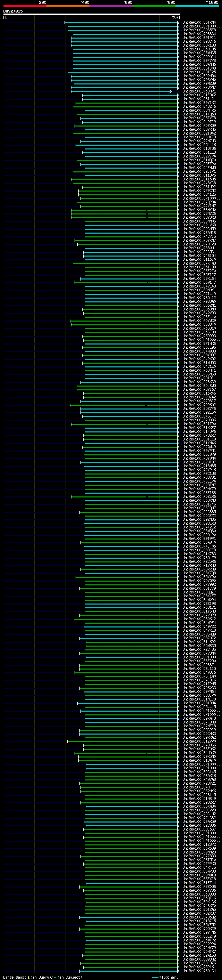This screenshot has width=222, height=980.
Task: Select the UniRef100_Q05X29 entry
Action: tap(199, 929)
